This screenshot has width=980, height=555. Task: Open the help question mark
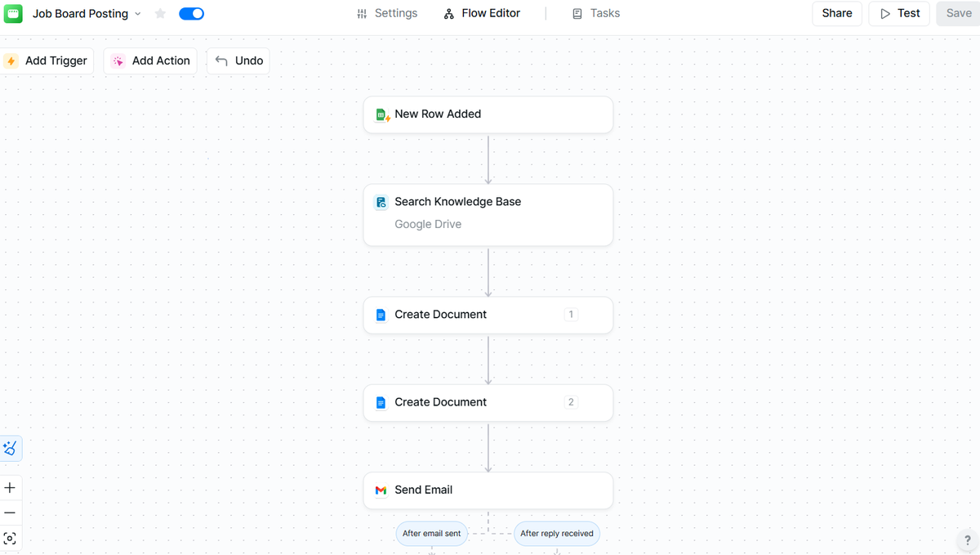coord(968,540)
